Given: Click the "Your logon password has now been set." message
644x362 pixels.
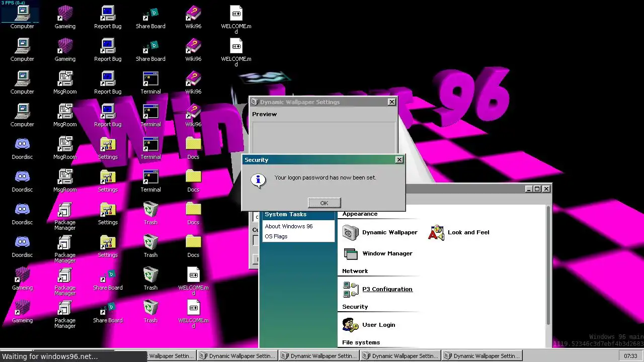Looking at the screenshot, I should coord(325,177).
